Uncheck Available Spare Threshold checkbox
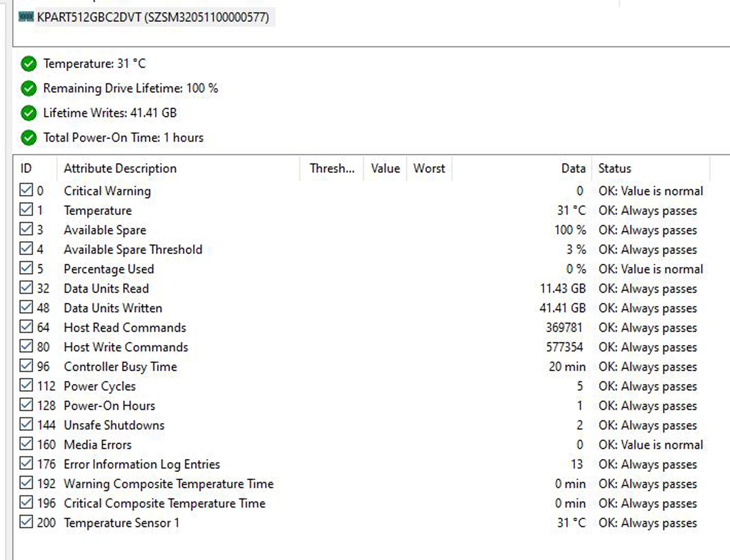The image size is (730, 560). (26, 249)
